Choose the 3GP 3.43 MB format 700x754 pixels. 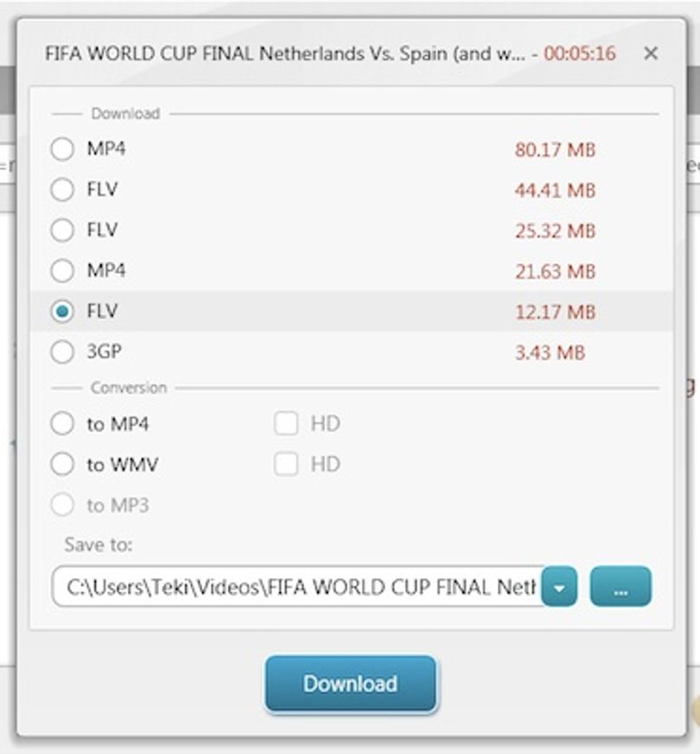click(62, 352)
